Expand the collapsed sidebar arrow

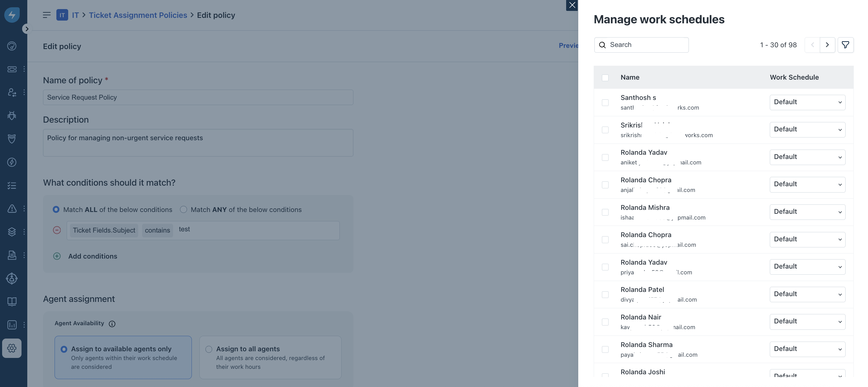click(x=27, y=29)
